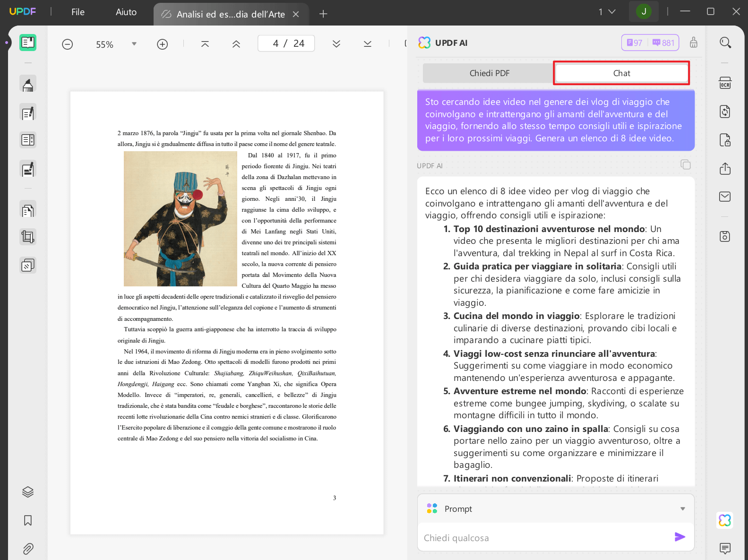Open the comments panel icon bottom right
The image size is (748, 560).
(x=725, y=548)
